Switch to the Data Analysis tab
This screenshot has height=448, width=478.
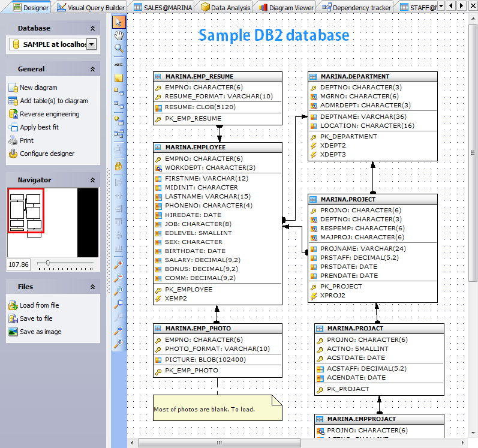pyautogui.click(x=226, y=8)
